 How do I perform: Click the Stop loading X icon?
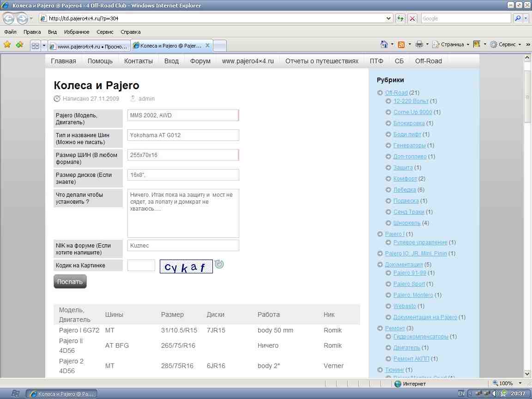412,18
